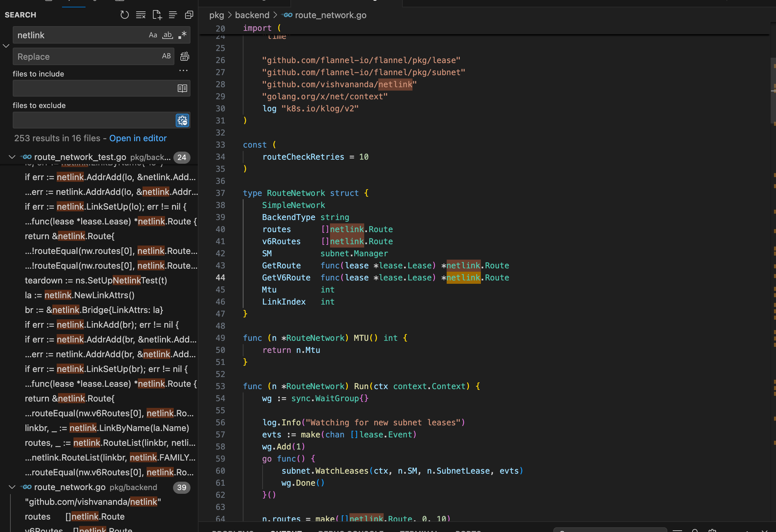Click the Clear Search Results icon
Screen dimensions: 776x532
click(x=141, y=15)
